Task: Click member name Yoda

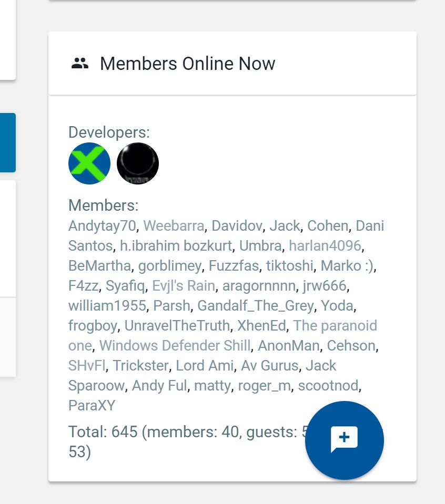Action: point(338,306)
